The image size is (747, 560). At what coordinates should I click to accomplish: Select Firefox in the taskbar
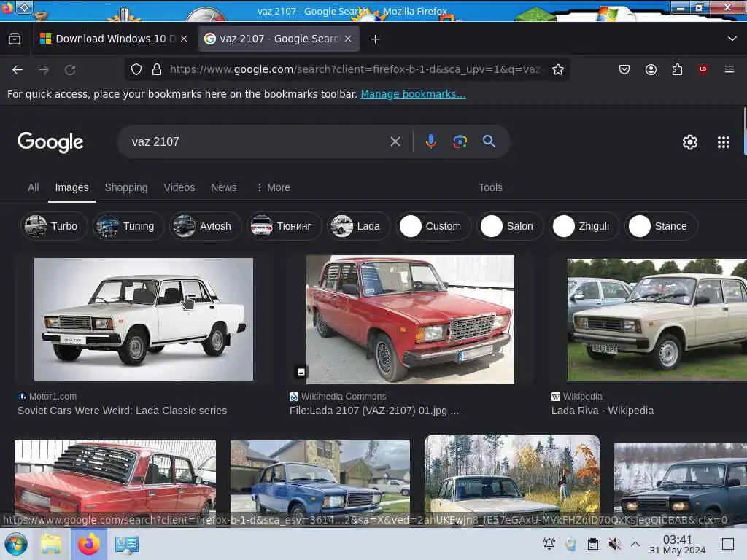88,544
